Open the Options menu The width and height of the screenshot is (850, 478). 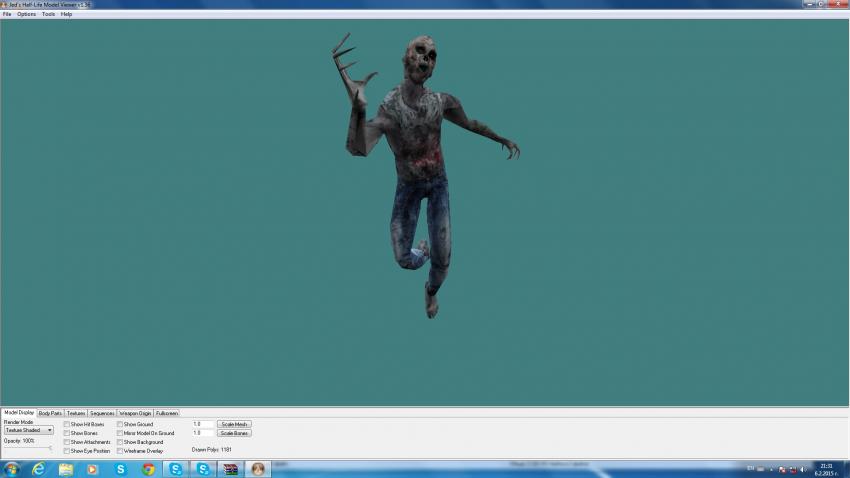tap(26, 14)
